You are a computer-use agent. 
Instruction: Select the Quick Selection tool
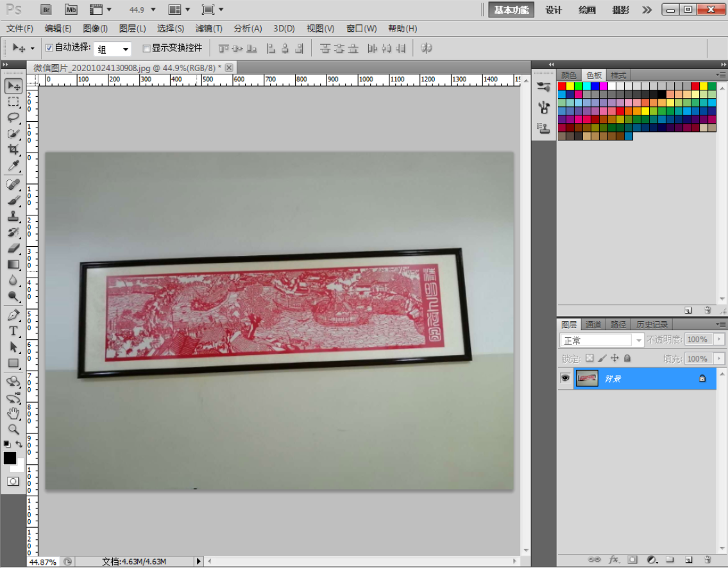pyautogui.click(x=13, y=133)
